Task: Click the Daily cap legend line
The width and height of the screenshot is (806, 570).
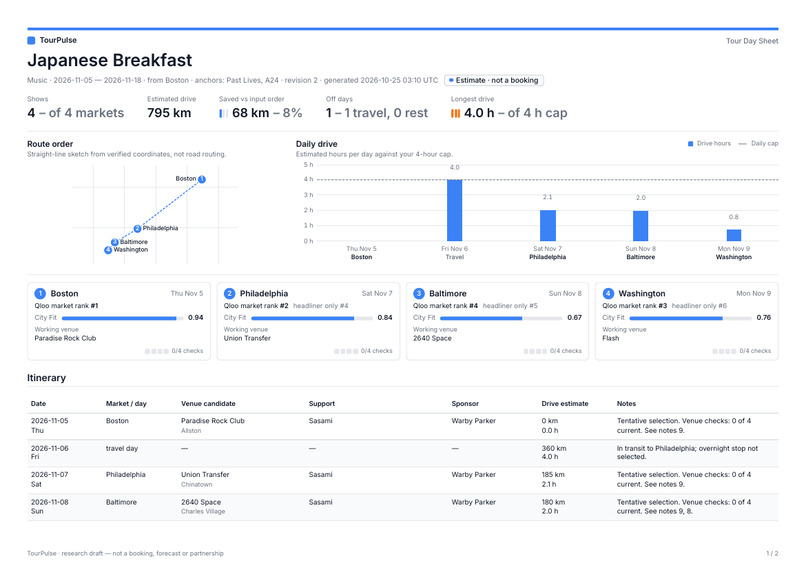Action: coord(742,143)
